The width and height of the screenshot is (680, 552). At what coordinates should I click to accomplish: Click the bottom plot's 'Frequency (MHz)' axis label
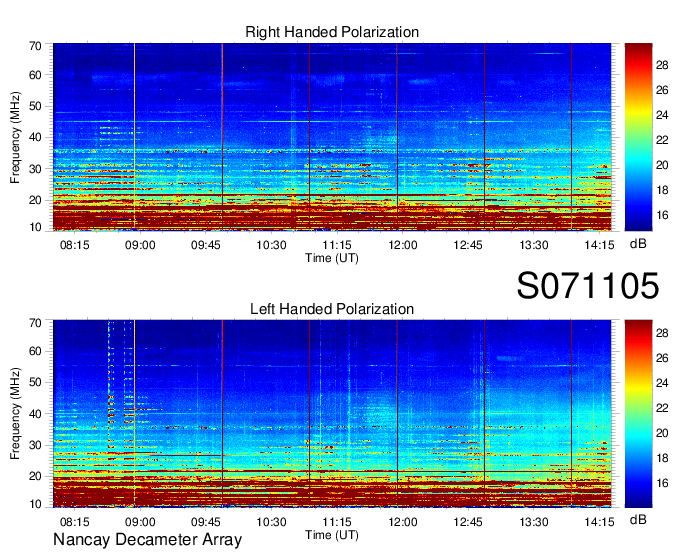[x=15, y=414]
